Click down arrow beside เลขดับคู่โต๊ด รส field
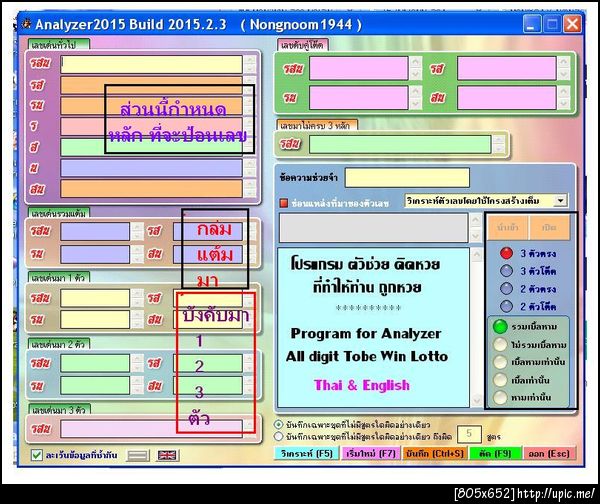600x504 pixels. click(x=563, y=75)
